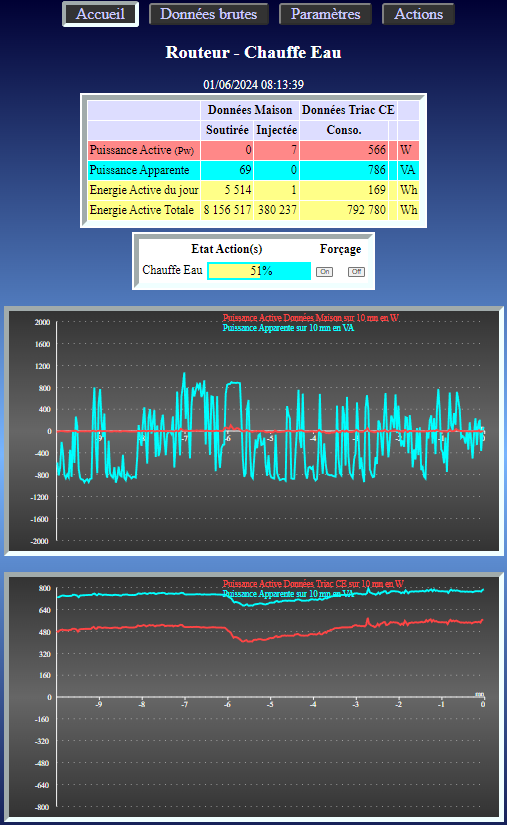507x825 pixels.
Task: Force Chauffe Eau Off
Action: [x=356, y=271]
